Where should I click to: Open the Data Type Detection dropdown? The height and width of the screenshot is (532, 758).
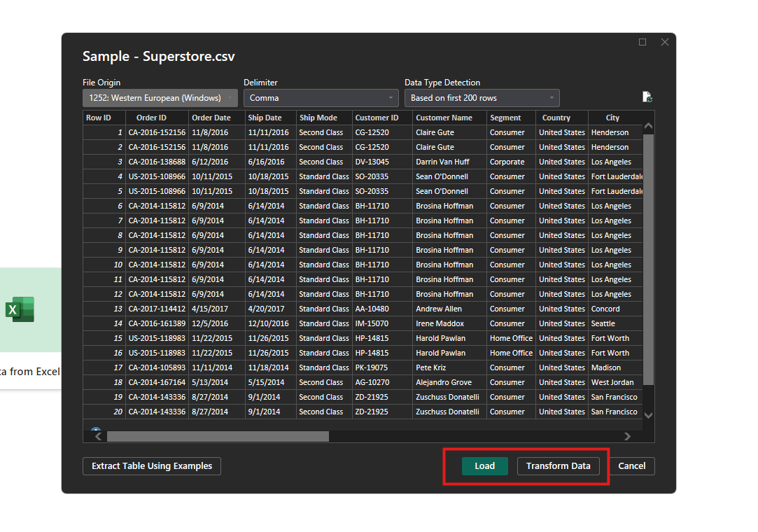(482, 98)
